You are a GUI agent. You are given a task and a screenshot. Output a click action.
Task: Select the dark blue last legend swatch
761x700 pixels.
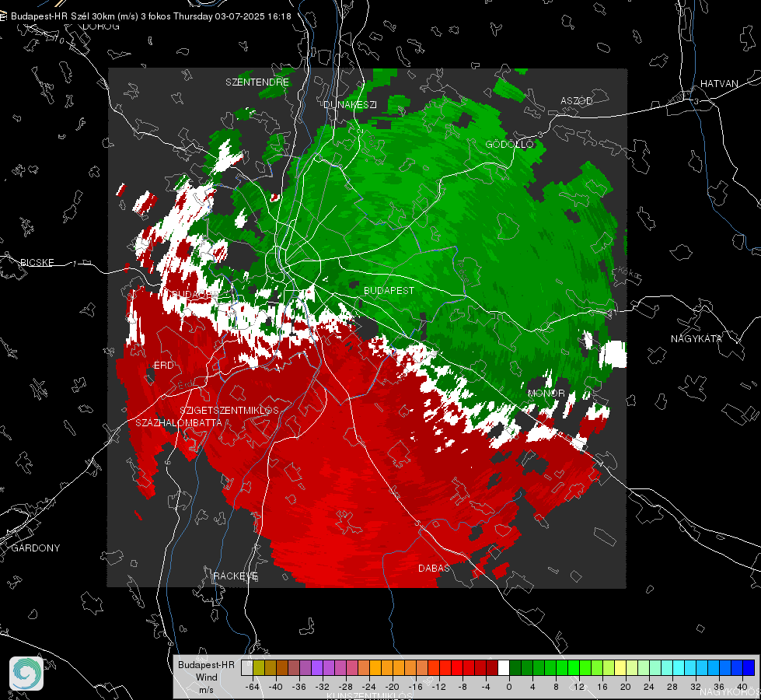click(749, 668)
